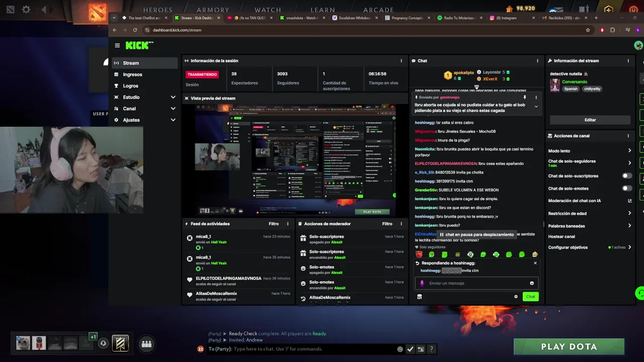The width and height of the screenshot is (644, 362).
Task: Switch to the Excalidraw Whiteboard tab
Action: 354,18
